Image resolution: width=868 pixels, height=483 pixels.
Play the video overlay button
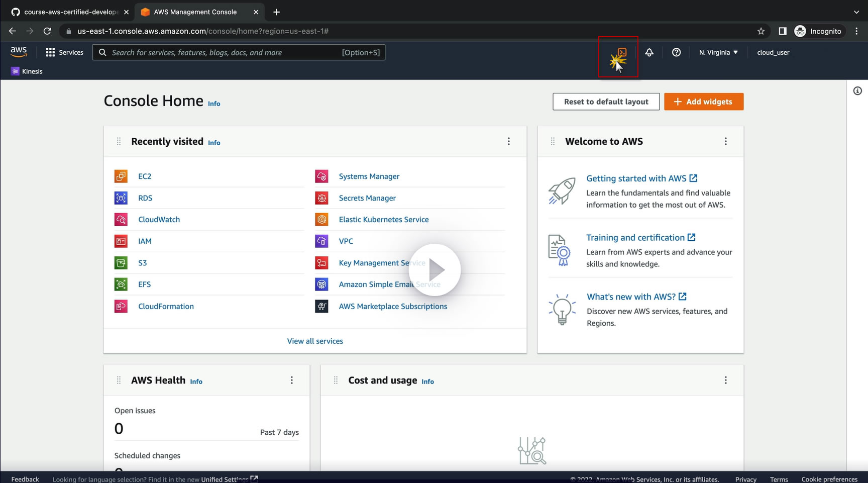tap(435, 270)
